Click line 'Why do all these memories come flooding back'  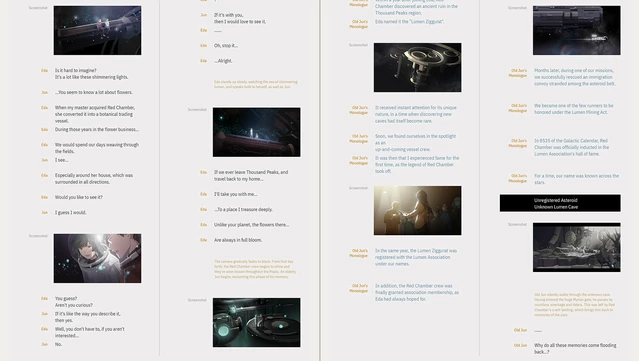pyautogui.click(x=575, y=348)
